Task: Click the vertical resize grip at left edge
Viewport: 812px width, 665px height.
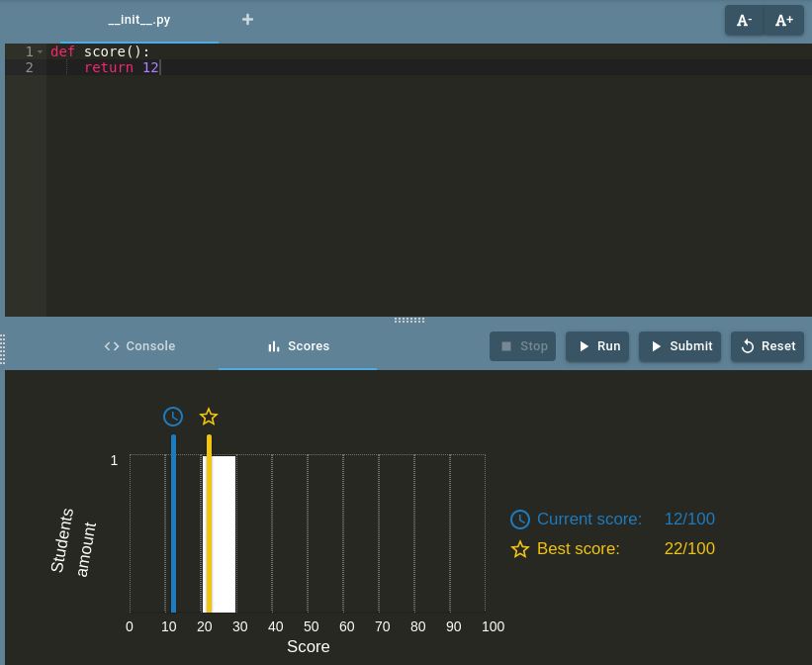Action: pyautogui.click(x=3, y=348)
